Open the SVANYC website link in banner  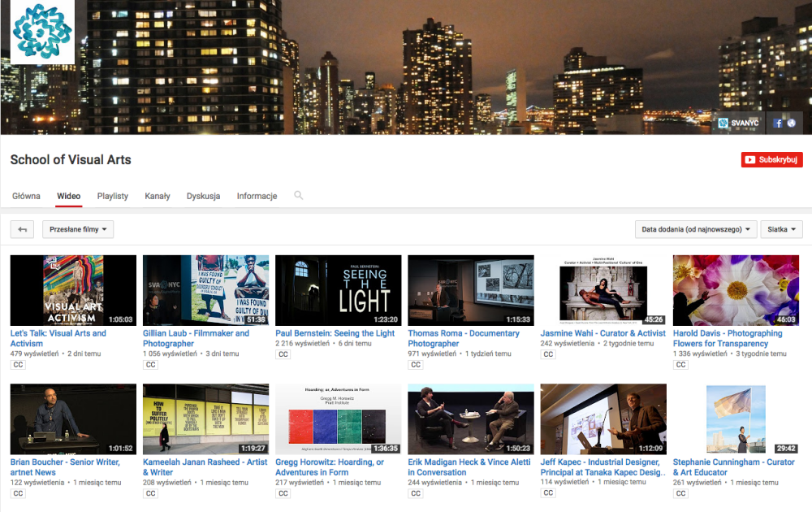tap(738, 123)
